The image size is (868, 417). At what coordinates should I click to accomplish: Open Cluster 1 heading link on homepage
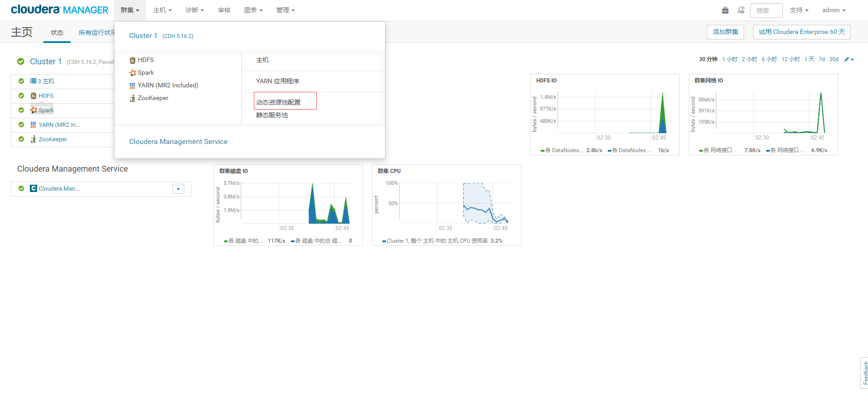[46, 62]
